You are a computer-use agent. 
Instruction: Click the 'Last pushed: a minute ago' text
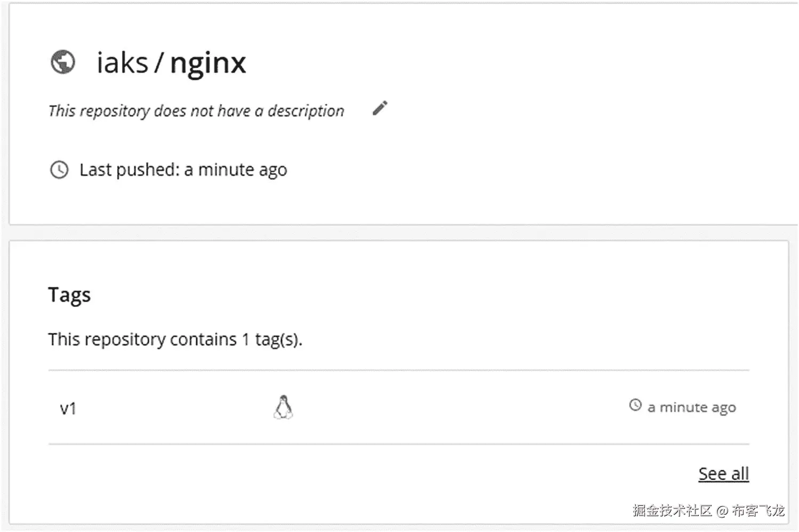pyautogui.click(x=183, y=170)
